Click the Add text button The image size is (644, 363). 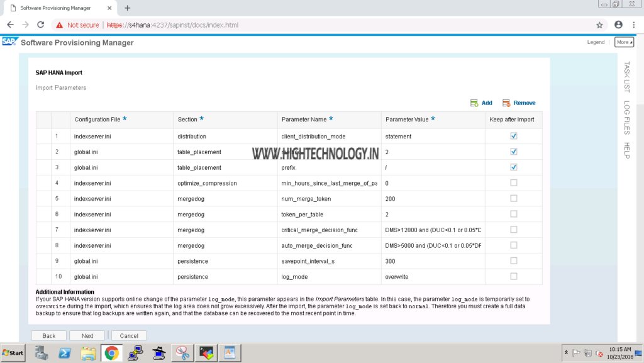(487, 103)
